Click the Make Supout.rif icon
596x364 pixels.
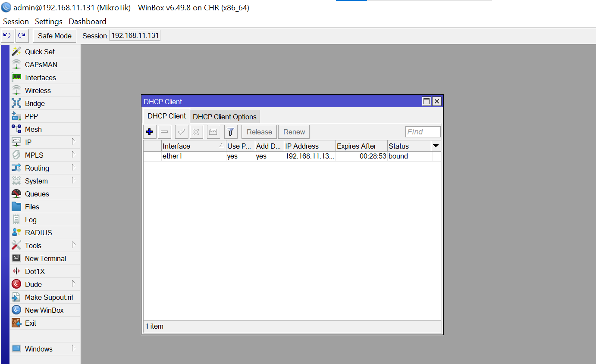[16, 297]
